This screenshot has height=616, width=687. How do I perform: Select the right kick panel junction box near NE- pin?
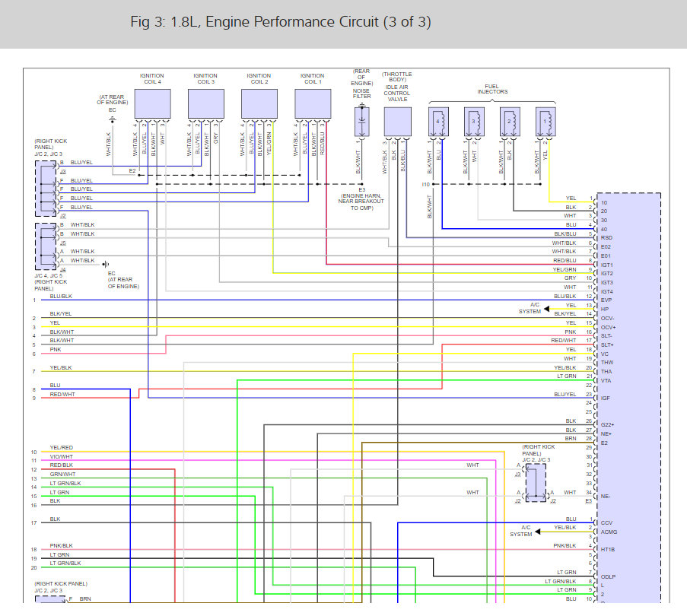click(x=536, y=482)
